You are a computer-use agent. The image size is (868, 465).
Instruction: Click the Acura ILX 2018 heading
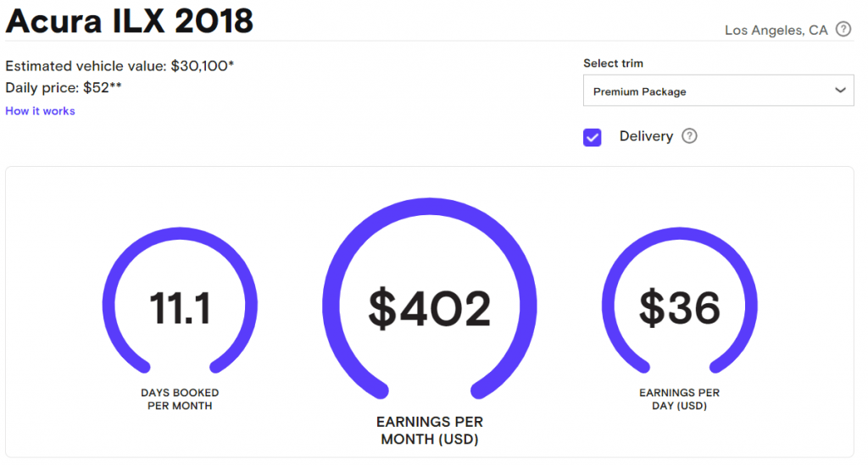(130, 21)
